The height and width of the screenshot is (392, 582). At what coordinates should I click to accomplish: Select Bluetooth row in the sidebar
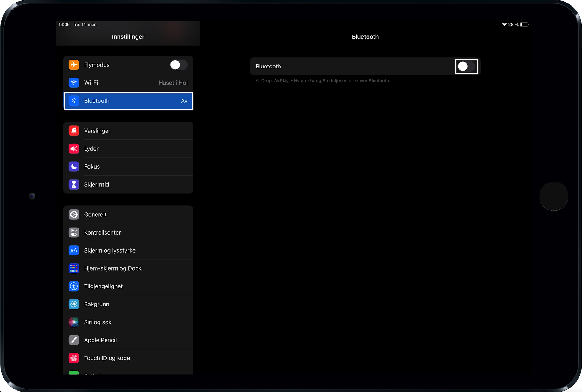[128, 101]
